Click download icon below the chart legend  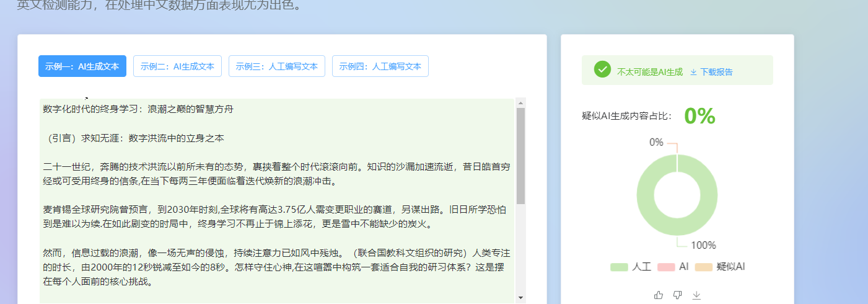point(696,295)
